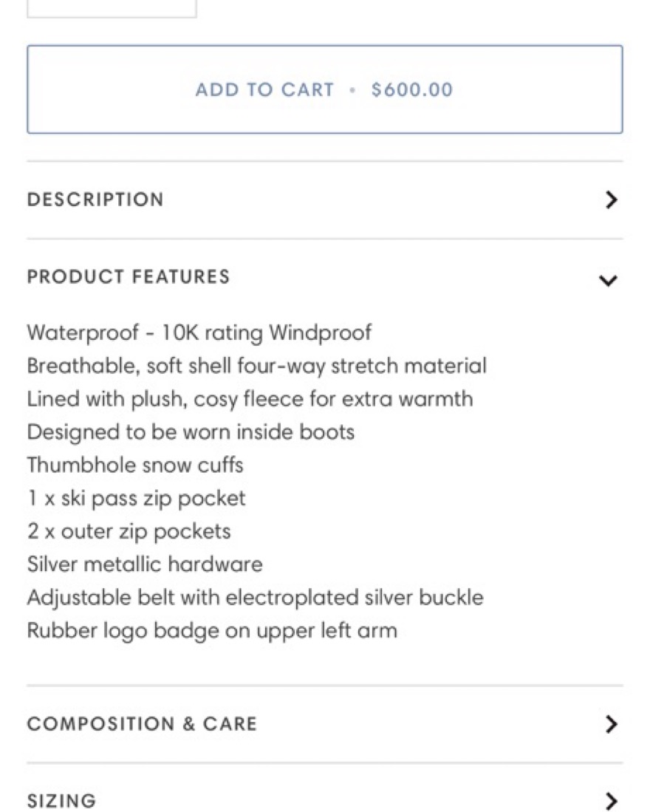This screenshot has width=650, height=812.
Task: Click Designed to be worn inside boots text
Action: pos(191,431)
